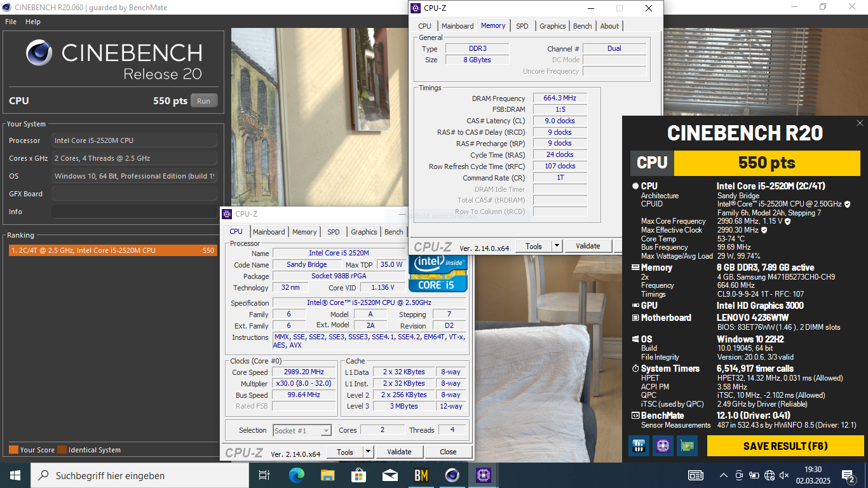The width and height of the screenshot is (868, 488).
Task: Open Task View from the taskbar
Action: (264, 475)
